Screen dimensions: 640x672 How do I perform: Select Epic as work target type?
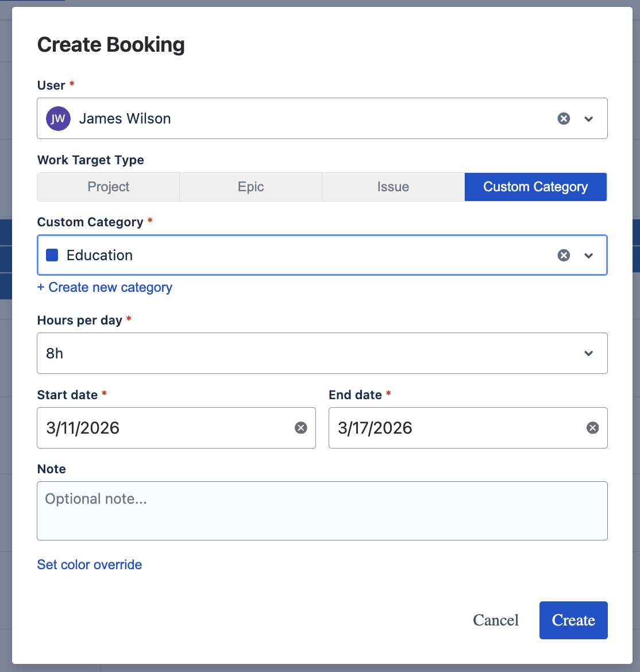point(250,187)
